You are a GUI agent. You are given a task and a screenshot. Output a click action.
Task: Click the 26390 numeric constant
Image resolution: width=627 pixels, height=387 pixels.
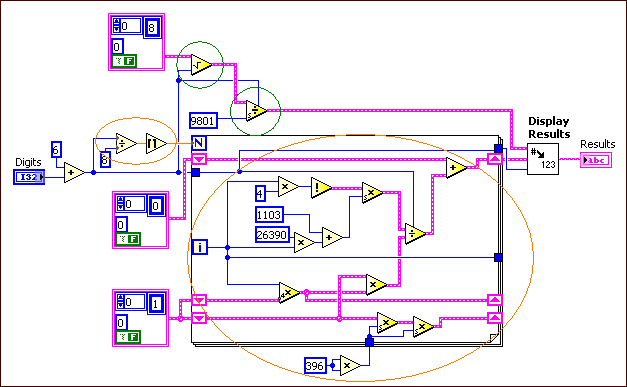(272, 234)
